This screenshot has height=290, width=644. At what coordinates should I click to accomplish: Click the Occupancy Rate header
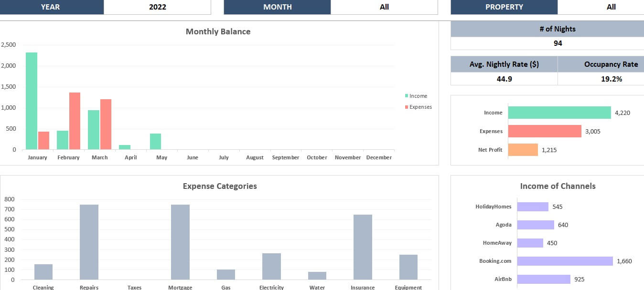tap(601, 64)
